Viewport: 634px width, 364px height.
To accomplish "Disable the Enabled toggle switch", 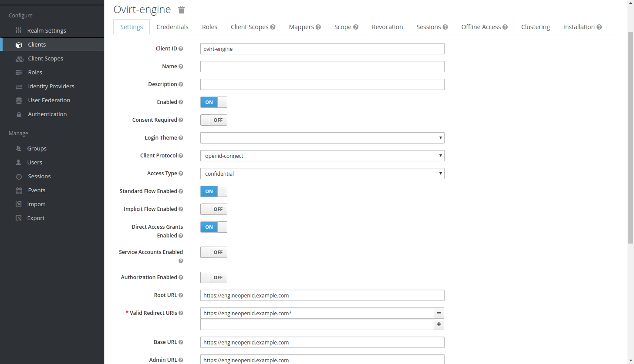I will pos(213,102).
